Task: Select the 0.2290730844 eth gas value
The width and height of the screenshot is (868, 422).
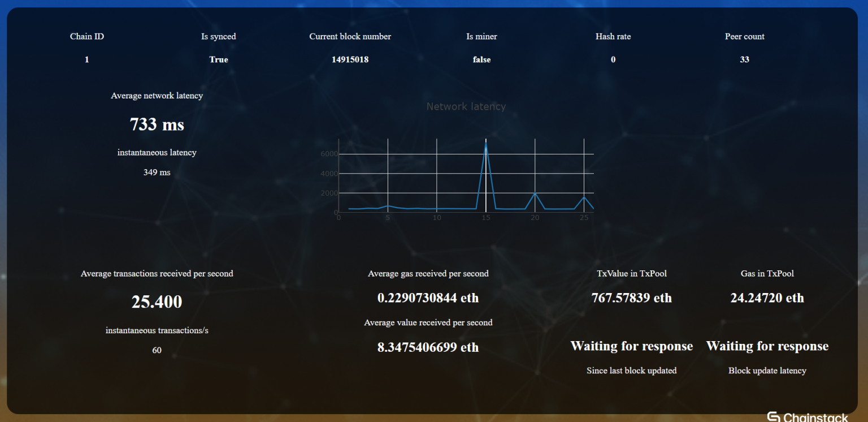Action: 428,298
